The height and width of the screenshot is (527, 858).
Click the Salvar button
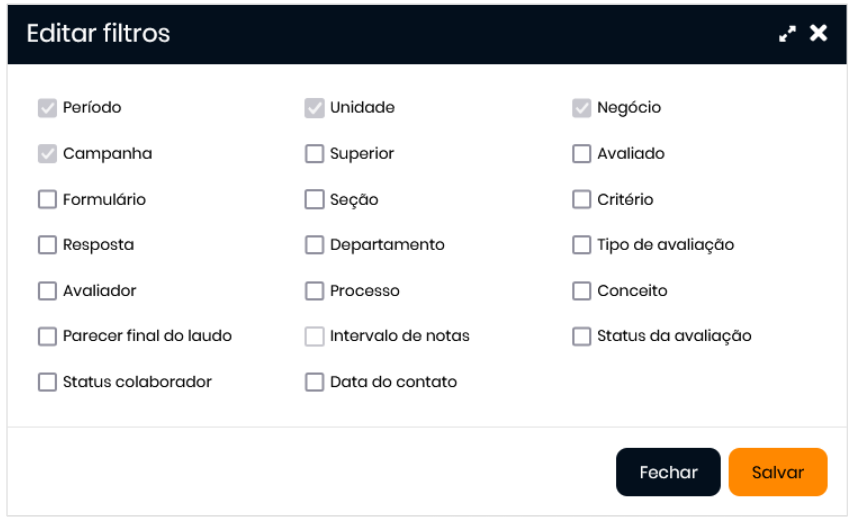tap(777, 472)
